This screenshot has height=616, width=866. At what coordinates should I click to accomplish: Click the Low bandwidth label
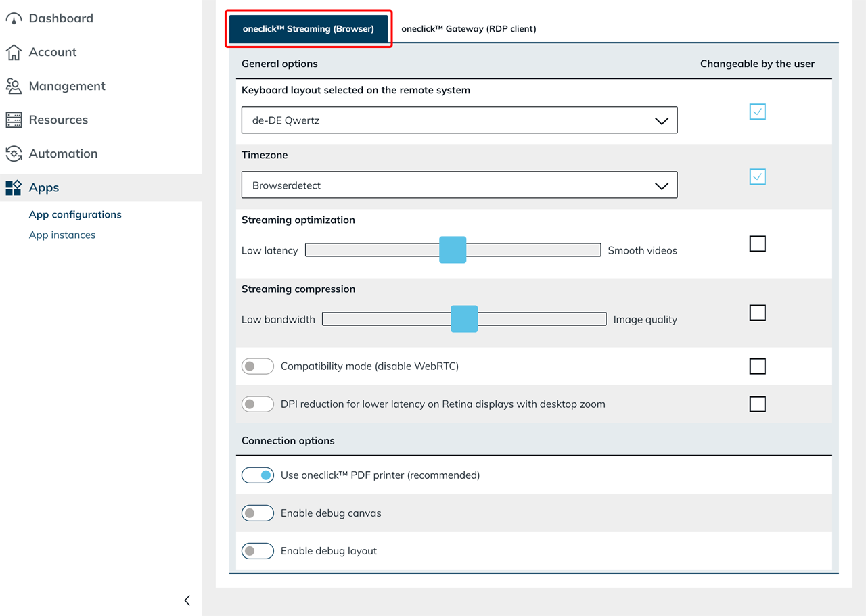coord(278,319)
